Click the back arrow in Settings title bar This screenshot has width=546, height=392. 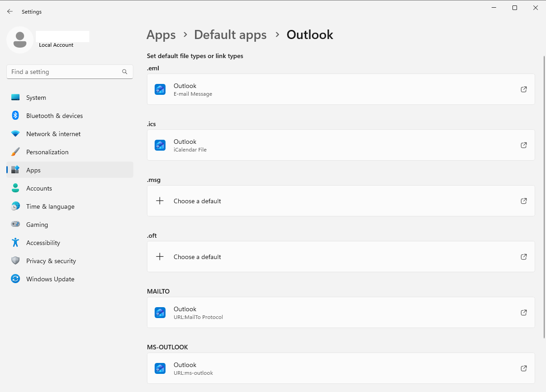[x=10, y=11]
